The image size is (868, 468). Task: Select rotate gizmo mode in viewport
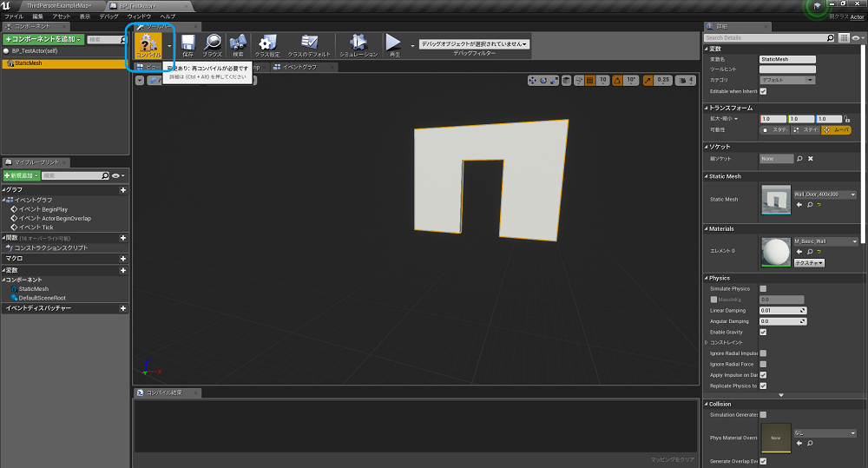[x=543, y=80]
